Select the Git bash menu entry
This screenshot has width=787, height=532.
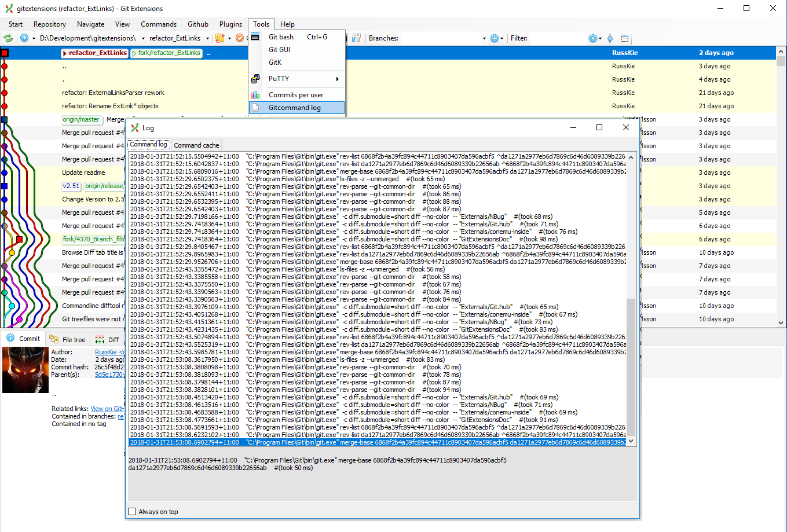click(281, 36)
